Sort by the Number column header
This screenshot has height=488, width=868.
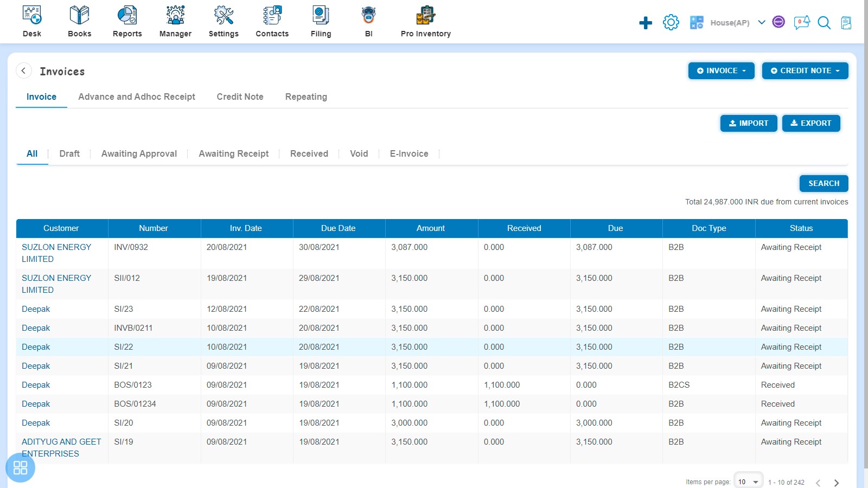coord(154,228)
